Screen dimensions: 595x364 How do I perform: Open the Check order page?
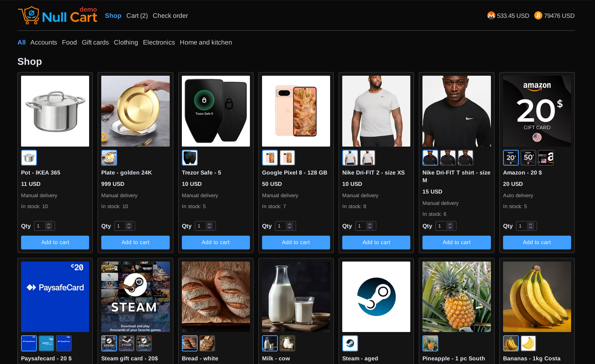pyautogui.click(x=170, y=15)
